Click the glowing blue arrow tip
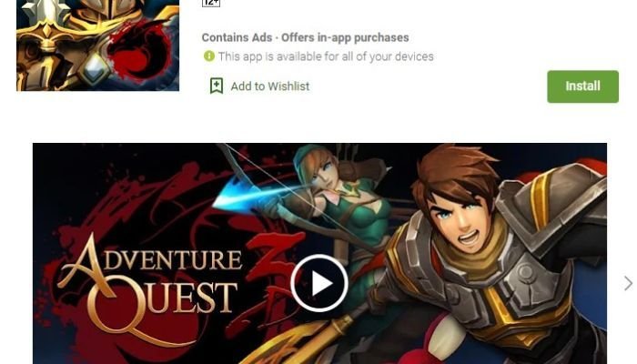 tap(238, 195)
